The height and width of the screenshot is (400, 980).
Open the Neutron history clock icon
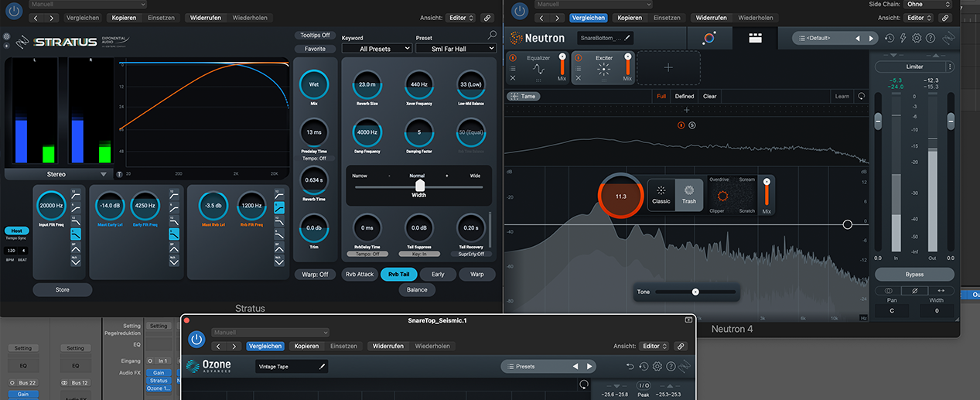tap(890, 38)
